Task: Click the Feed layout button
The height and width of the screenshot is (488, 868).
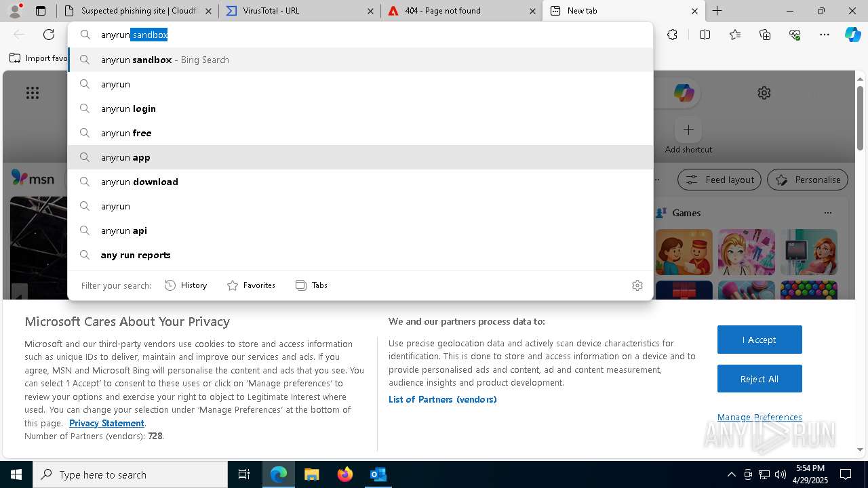Action: (x=719, y=180)
